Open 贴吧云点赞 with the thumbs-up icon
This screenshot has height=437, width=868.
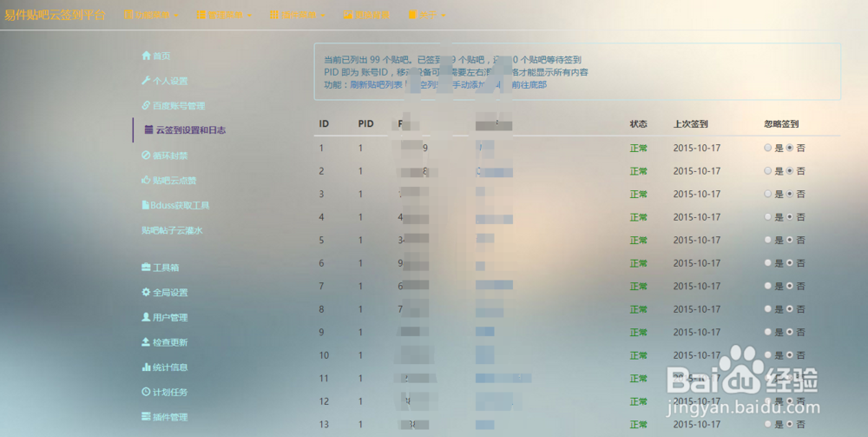coord(169,181)
